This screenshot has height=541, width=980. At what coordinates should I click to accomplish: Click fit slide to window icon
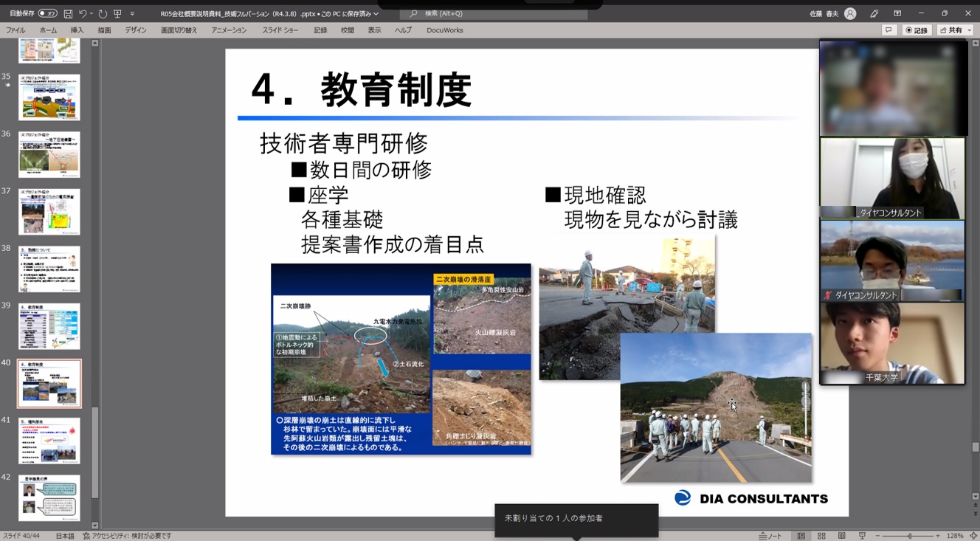[973, 536]
